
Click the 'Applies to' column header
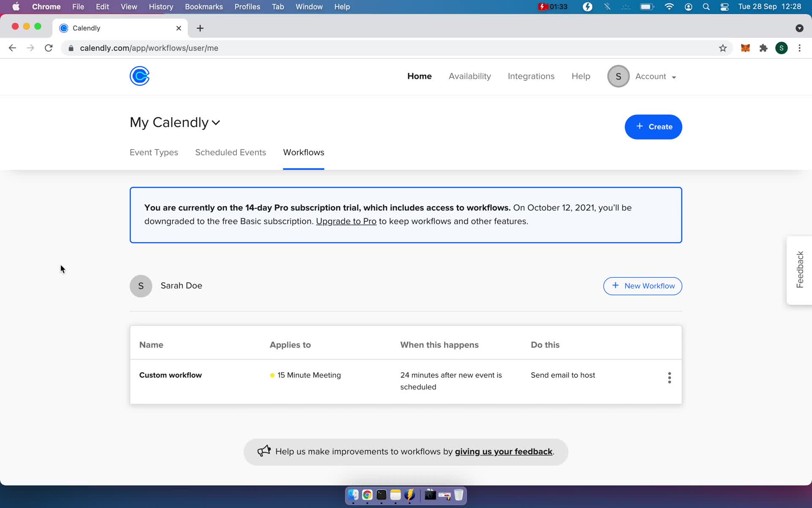[290, 345]
